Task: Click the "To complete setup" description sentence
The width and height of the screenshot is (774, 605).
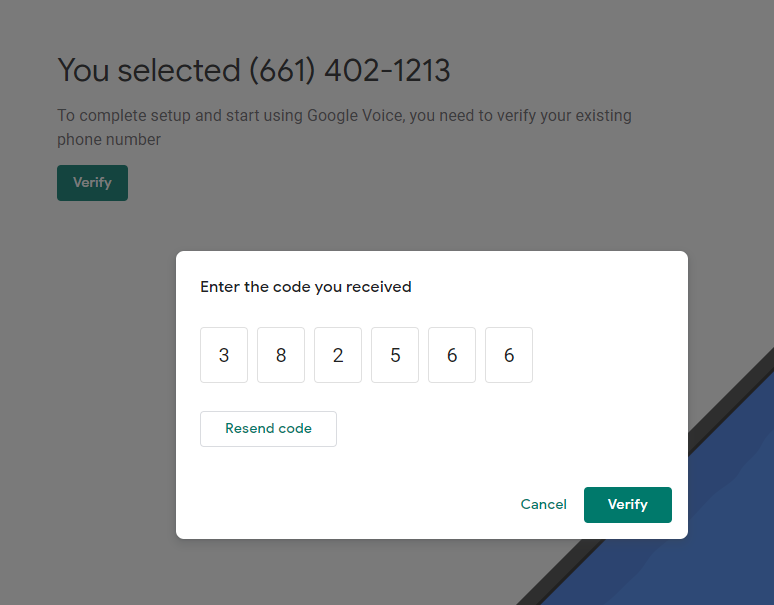Action: point(344,127)
